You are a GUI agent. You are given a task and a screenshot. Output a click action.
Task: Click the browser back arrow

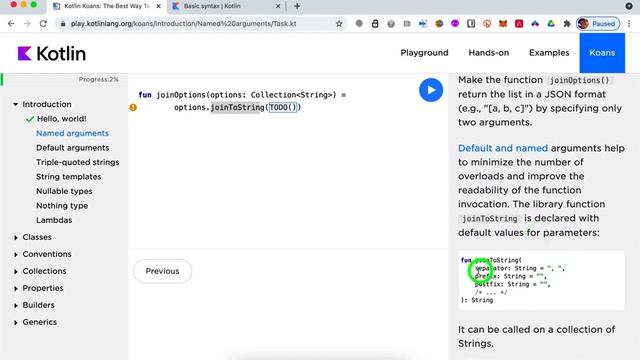point(11,24)
